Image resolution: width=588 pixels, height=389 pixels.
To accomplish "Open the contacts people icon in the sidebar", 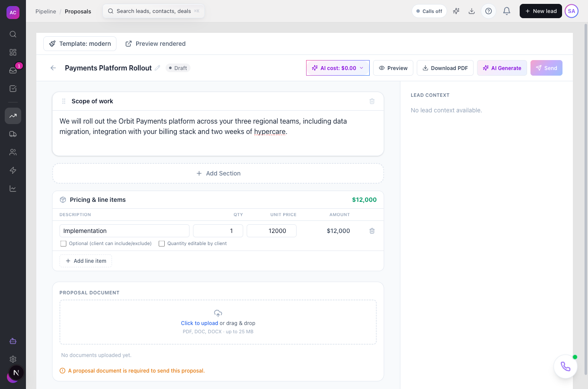I will point(13,152).
